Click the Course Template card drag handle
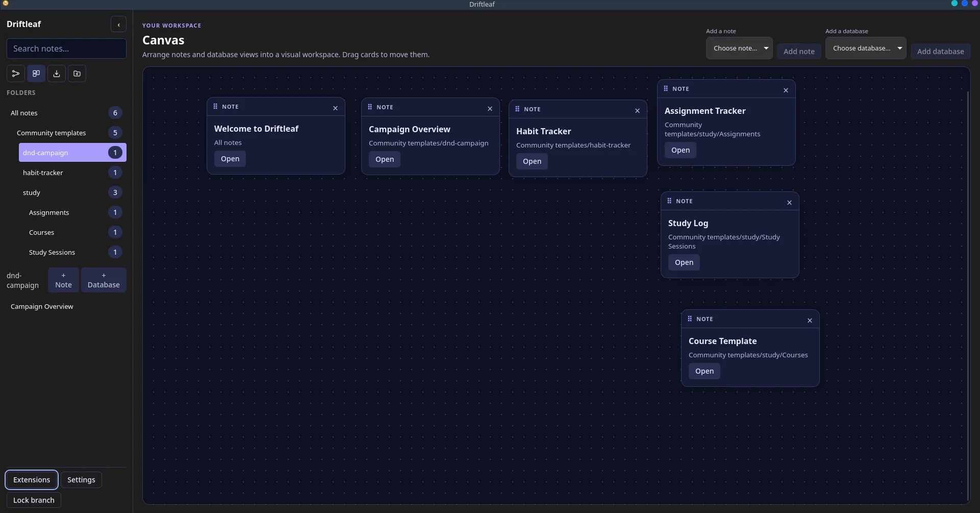980x513 pixels. click(x=690, y=319)
